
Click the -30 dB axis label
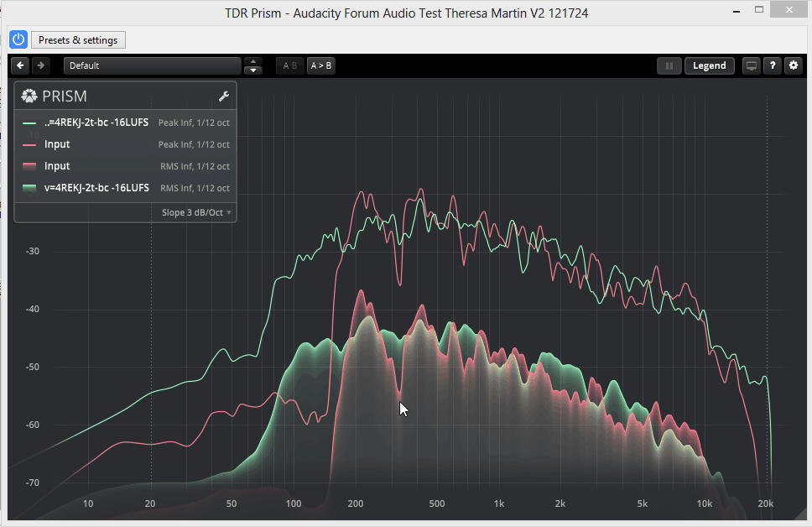point(33,251)
